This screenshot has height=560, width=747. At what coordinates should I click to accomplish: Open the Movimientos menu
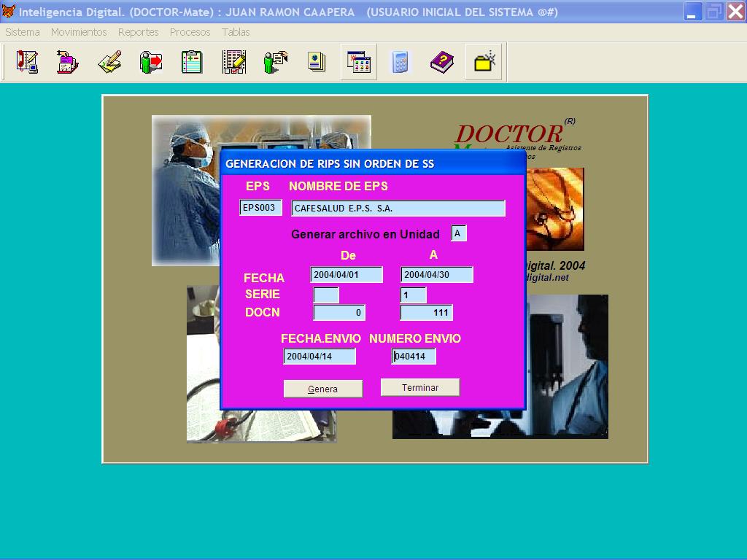(x=79, y=32)
